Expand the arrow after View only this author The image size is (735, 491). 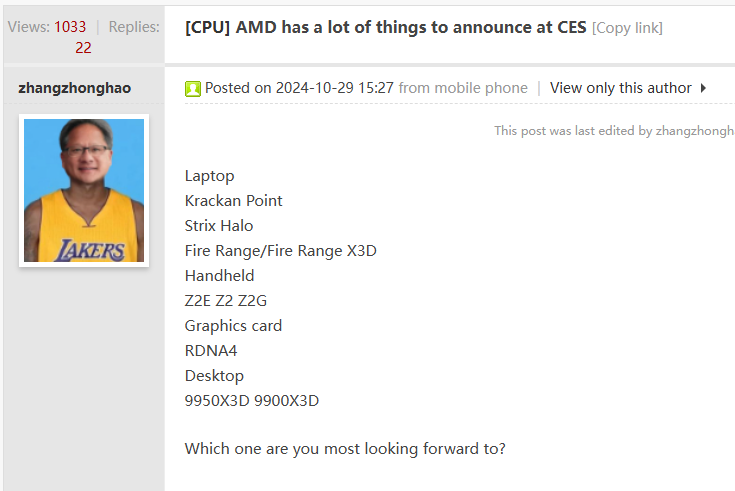pyautogui.click(x=704, y=88)
